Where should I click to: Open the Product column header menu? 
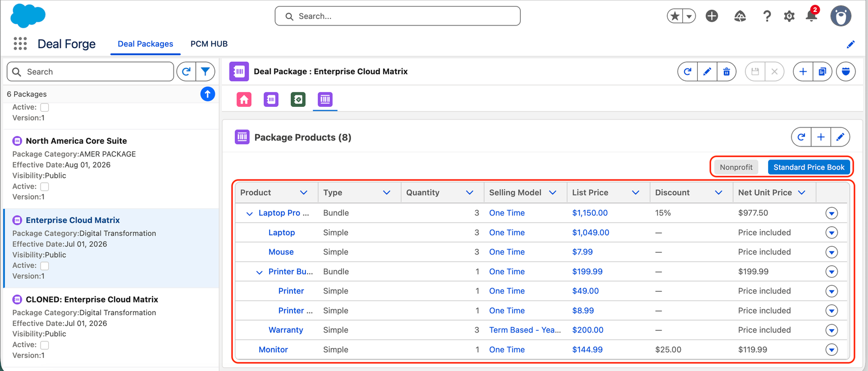pyautogui.click(x=304, y=193)
